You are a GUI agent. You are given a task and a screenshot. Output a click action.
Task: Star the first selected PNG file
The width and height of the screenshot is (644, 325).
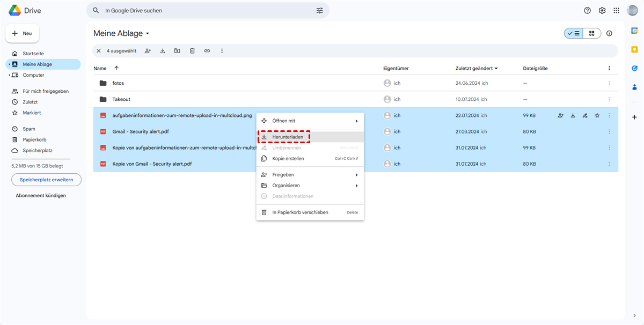tap(597, 115)
